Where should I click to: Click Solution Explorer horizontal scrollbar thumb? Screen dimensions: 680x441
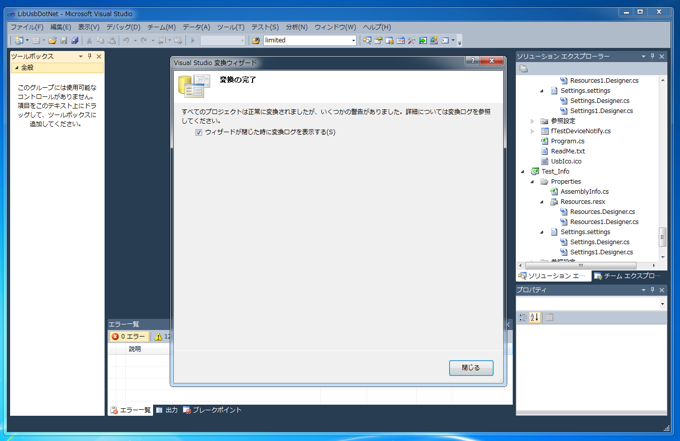581,265
